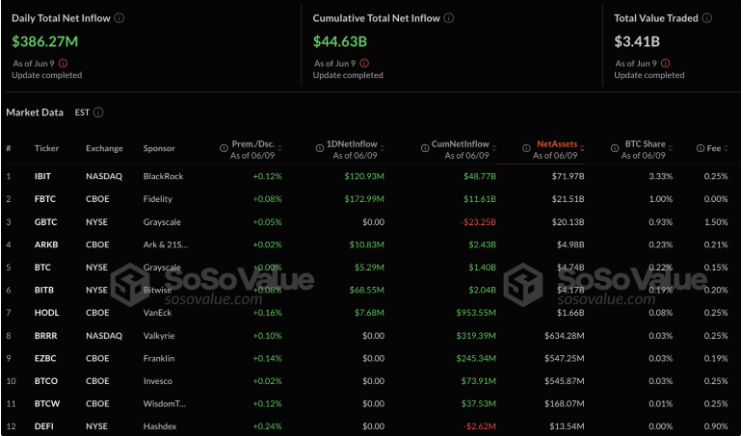Select the EST timezone label
744x436 pixels.
82,112
